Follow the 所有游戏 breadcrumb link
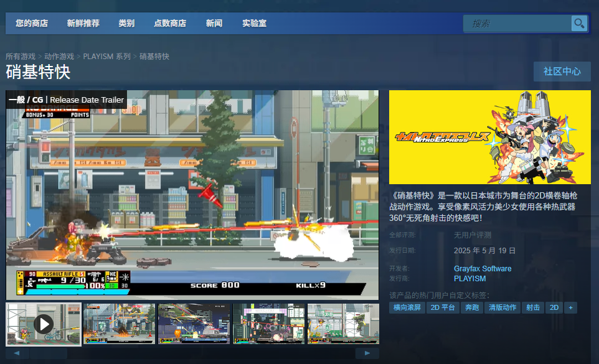Screen dimensions: 599x364 coord(21,57)
